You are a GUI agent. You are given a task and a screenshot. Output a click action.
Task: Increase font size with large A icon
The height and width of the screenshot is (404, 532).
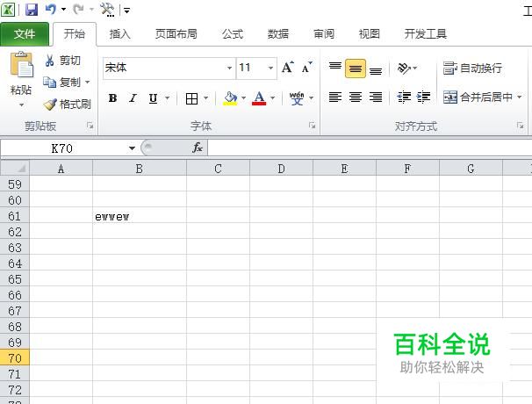pos(288,68)
